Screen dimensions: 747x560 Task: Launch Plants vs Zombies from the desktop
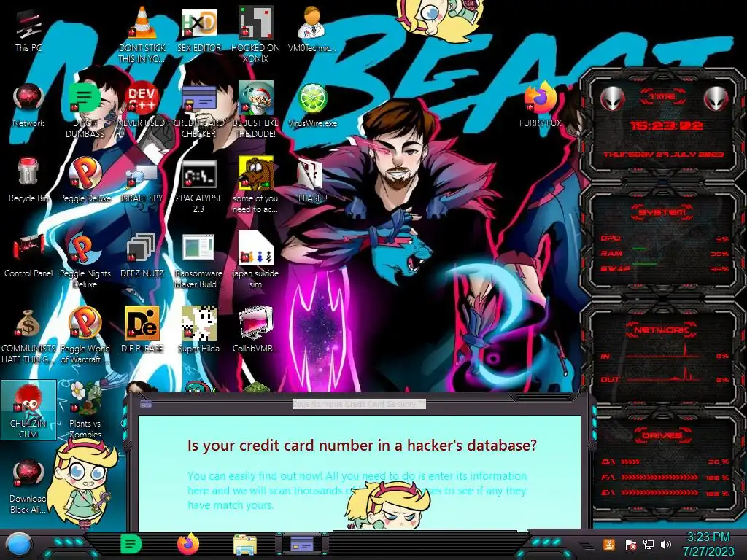pyautogui.click(x=85, y=411)
